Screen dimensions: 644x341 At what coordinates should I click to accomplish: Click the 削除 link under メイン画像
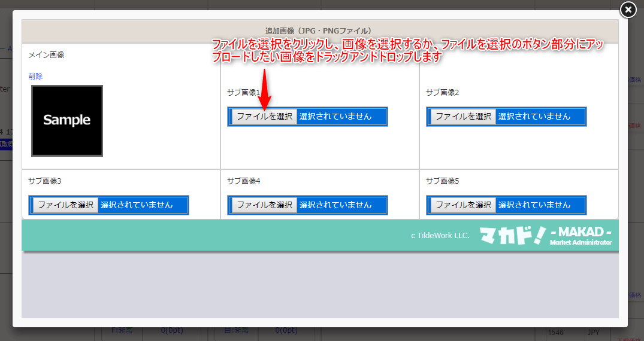[35, 76]
